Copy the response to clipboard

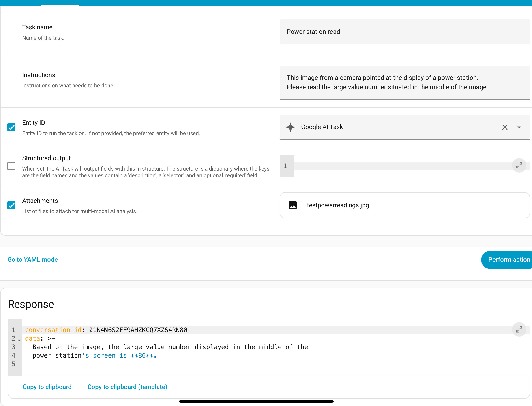tap(47, 387)
